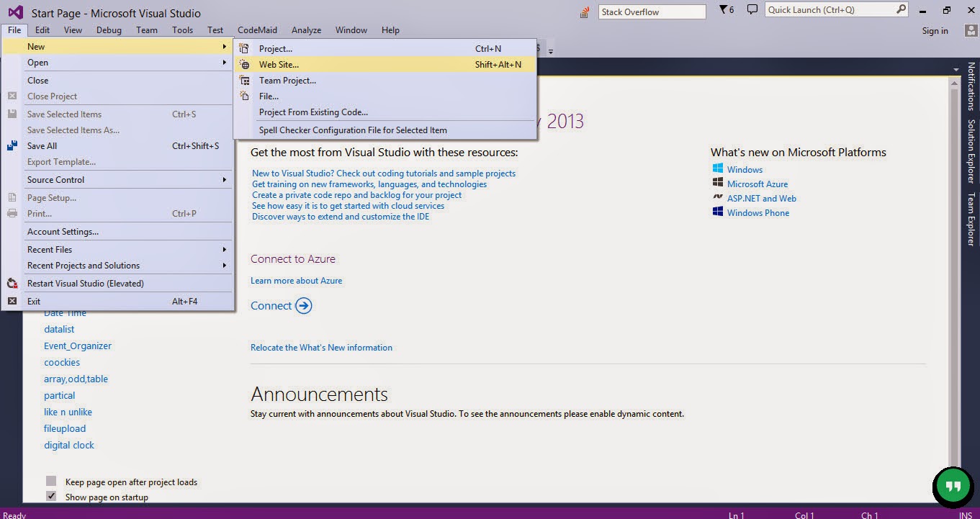Screen dimensions: 980x519
Task: Open the Analyze menu
Action: (306, 30)
